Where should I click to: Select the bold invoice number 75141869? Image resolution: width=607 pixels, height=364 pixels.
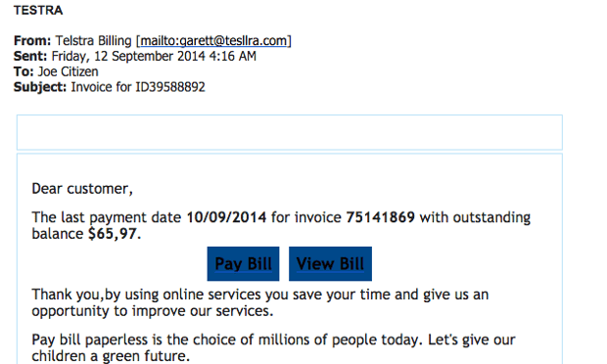[380, 217]
